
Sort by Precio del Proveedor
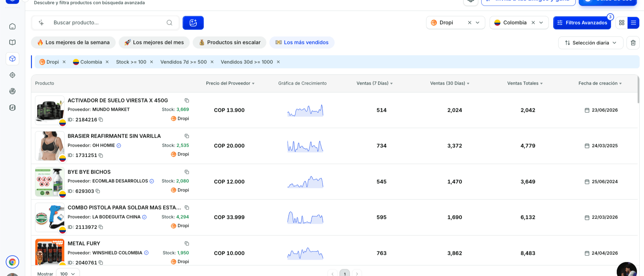click(230, 83)
